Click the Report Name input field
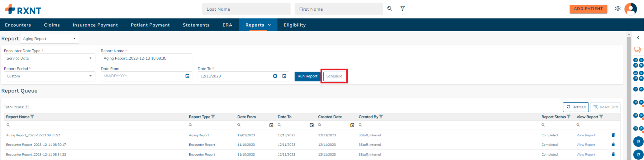Screen dimensions: 644x160 point(146,58)
